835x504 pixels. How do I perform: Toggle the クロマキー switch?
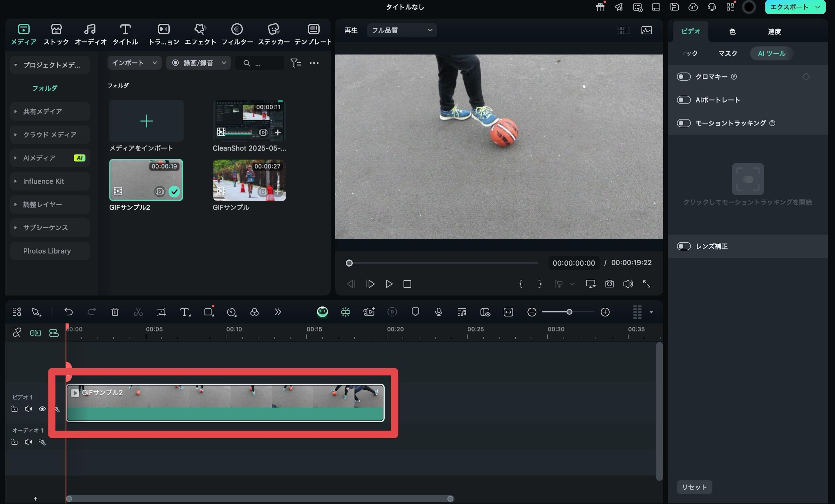click(x=684, y=76)
